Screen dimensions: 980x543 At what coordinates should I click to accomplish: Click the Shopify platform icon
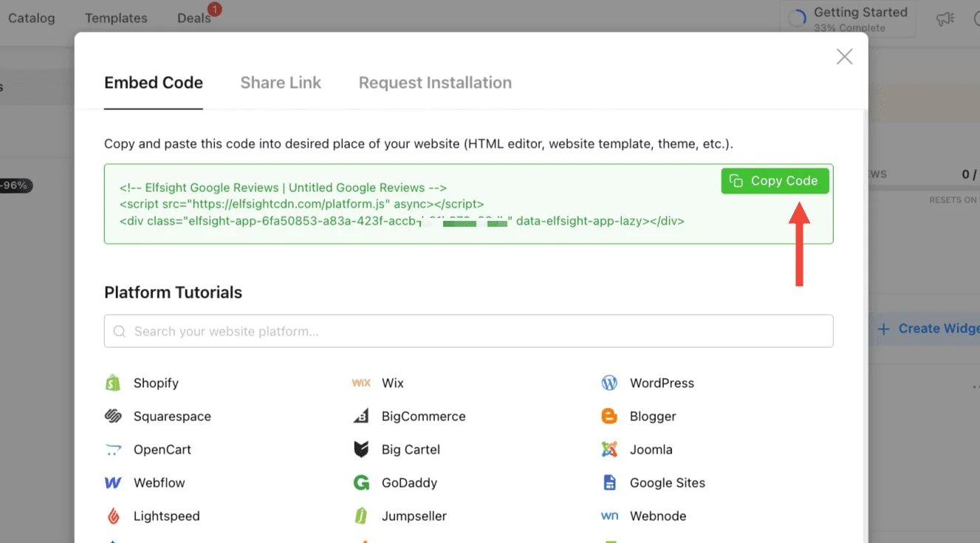(x=112, y=383)
